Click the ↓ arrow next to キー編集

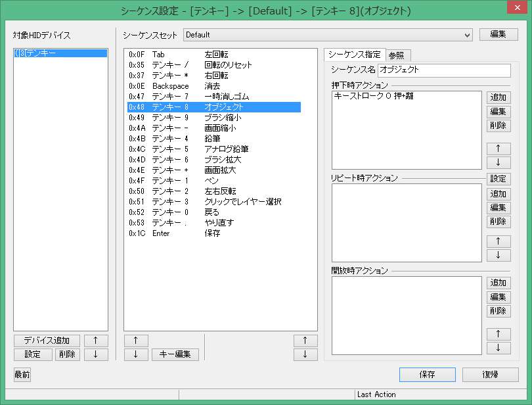[136, 354]
